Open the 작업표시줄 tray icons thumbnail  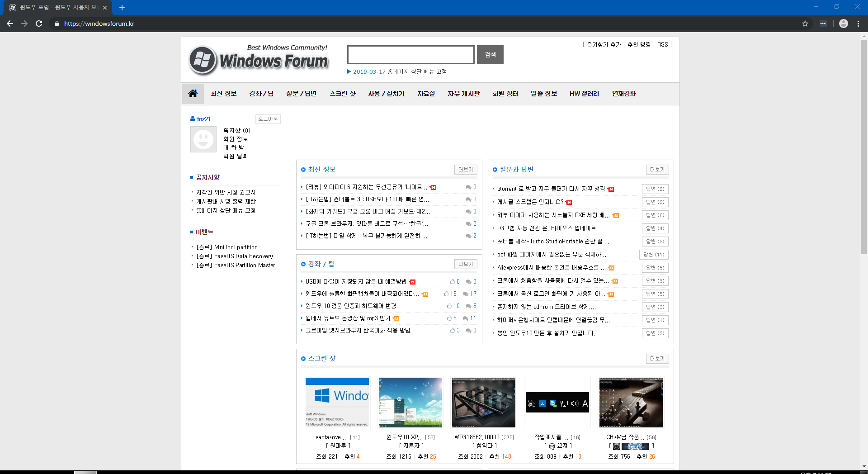[x=557, y=403]
